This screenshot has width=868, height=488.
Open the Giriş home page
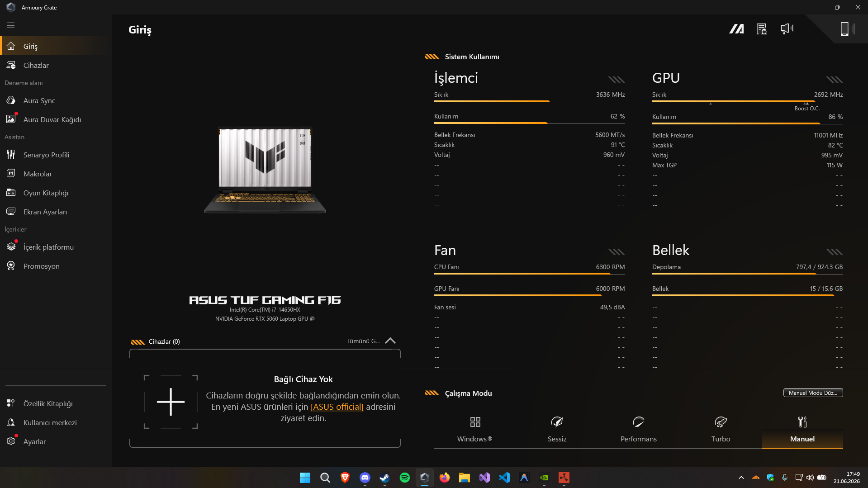point(56,46)
